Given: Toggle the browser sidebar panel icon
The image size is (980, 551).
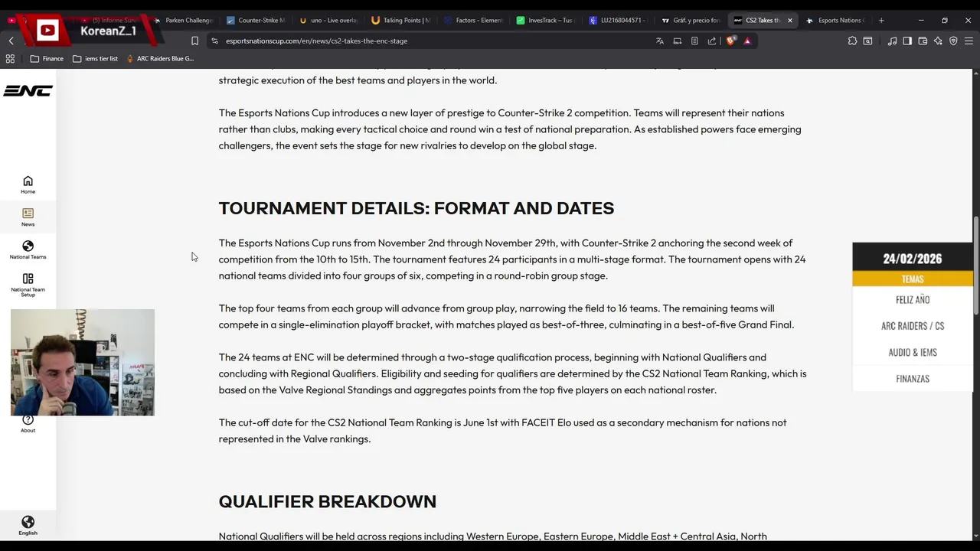Looking at the screenshot, I should point(907,41).
